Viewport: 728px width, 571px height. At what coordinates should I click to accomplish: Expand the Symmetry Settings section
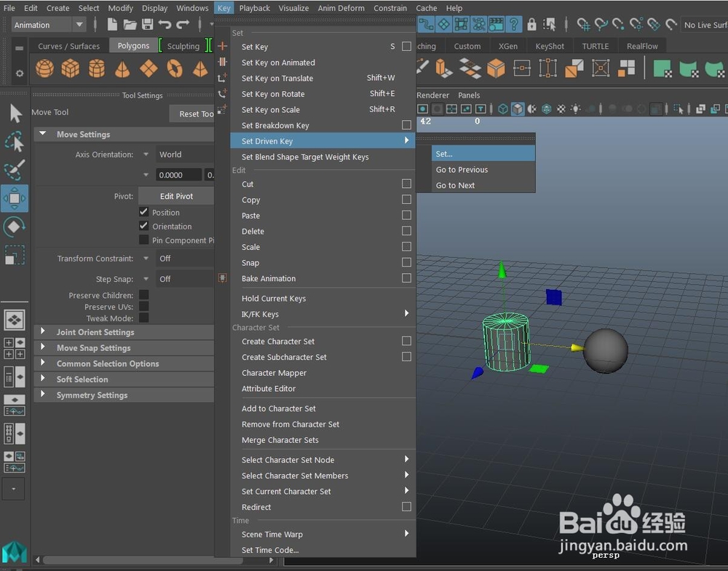click(43, 395)
